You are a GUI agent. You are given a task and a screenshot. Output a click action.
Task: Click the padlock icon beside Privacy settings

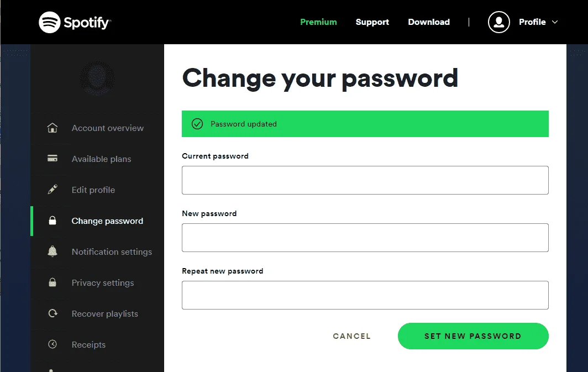pos(53,282)
